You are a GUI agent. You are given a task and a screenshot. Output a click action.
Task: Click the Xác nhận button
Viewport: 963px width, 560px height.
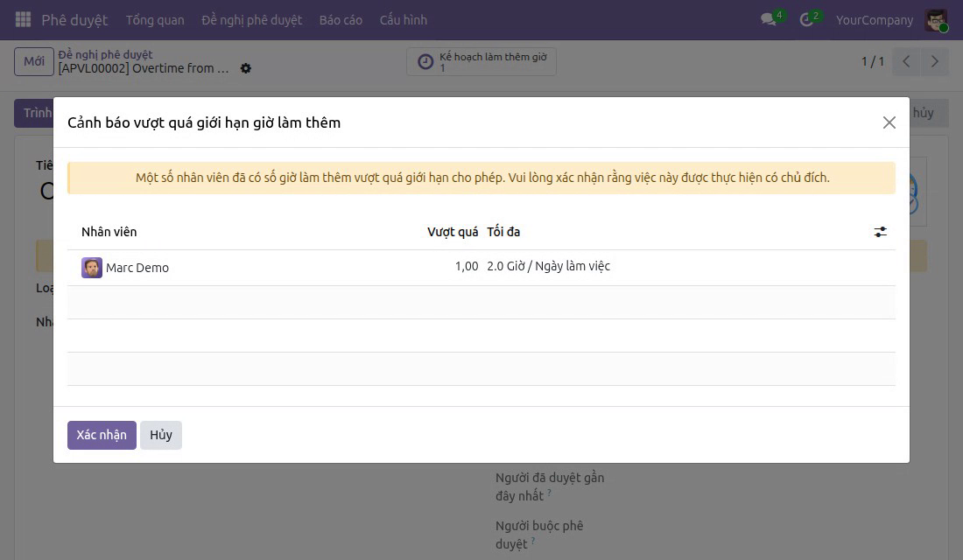click(102, 435)
